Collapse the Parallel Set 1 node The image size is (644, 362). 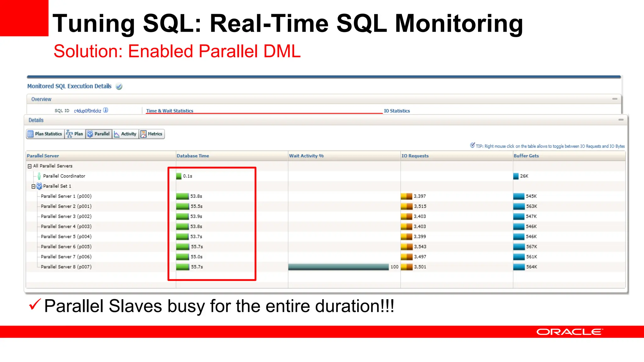pyautogui.click(x=33, y=186)
